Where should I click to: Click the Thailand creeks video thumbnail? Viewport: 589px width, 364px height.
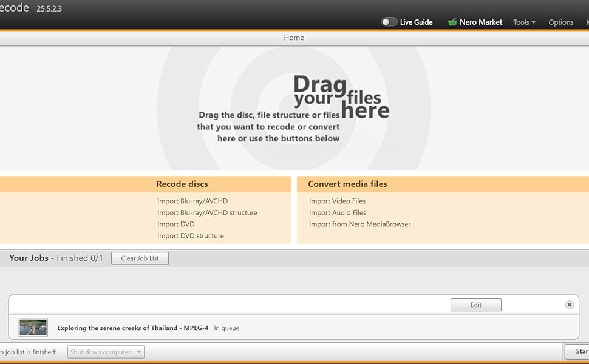point(33,327)
